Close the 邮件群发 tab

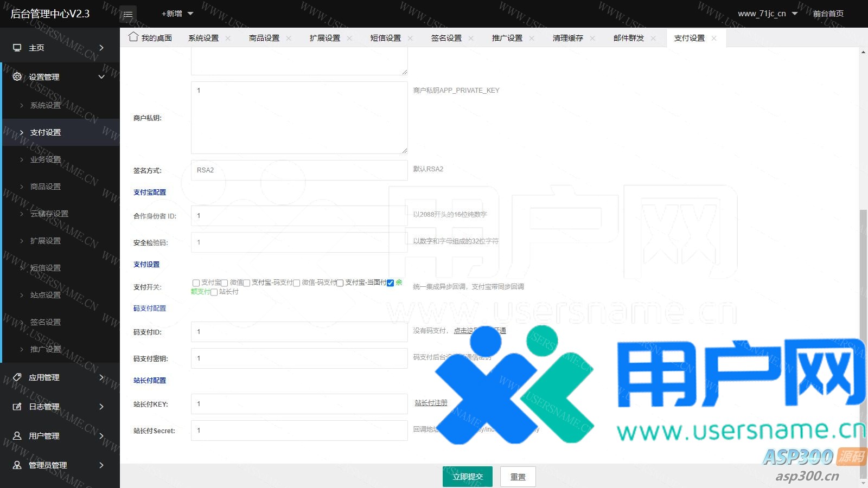(653, 38)
